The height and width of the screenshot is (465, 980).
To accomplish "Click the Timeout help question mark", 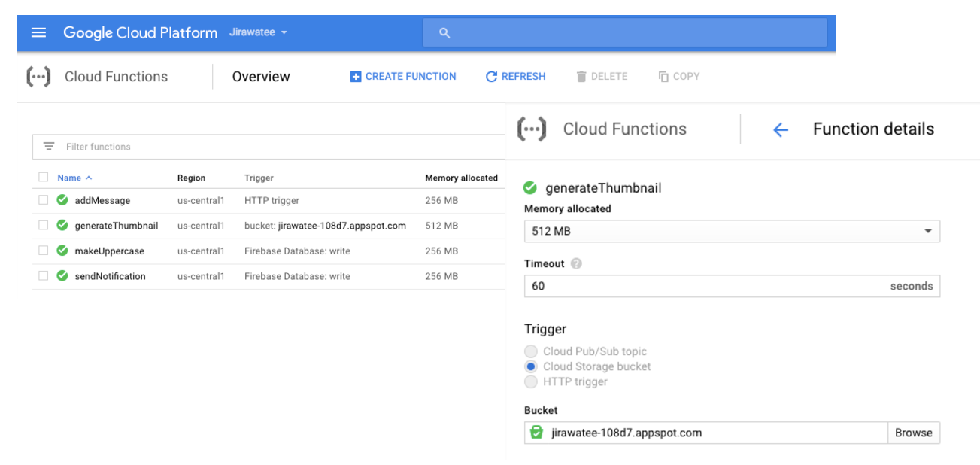I will 576,263.
